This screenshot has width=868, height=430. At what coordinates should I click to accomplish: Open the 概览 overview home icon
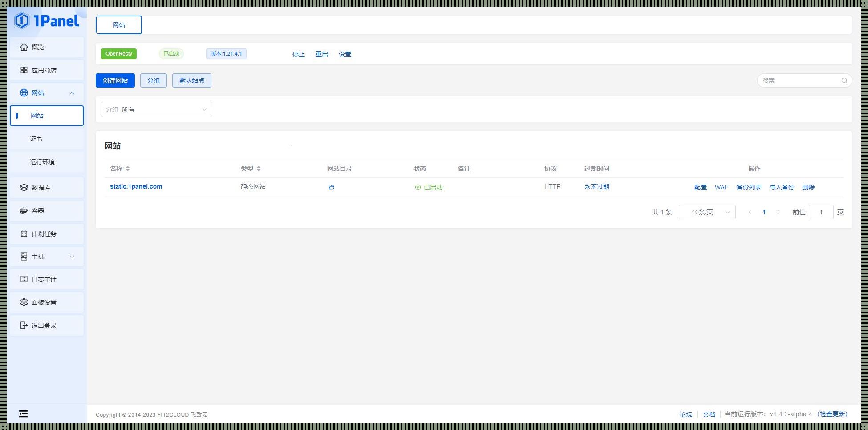pos(24,47)
